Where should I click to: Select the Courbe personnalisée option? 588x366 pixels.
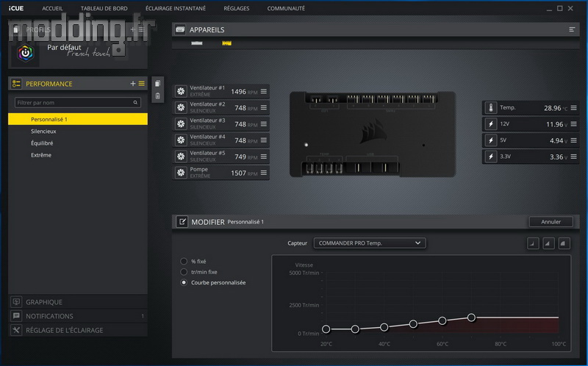(184, 282)
